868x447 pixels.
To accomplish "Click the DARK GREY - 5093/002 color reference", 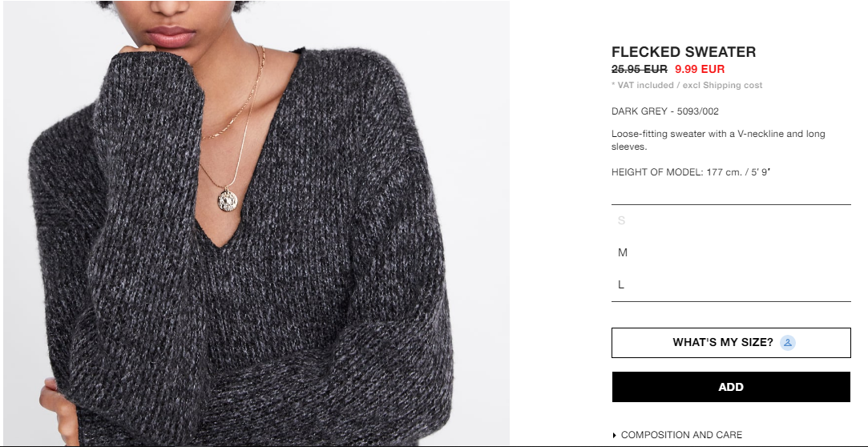I will coord(665,111).
